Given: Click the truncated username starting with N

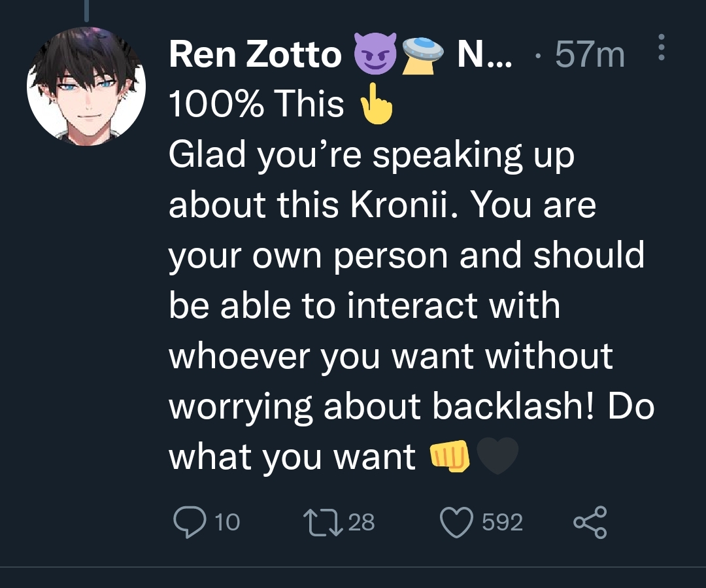Looking at the screenshot, I should 484,54.
